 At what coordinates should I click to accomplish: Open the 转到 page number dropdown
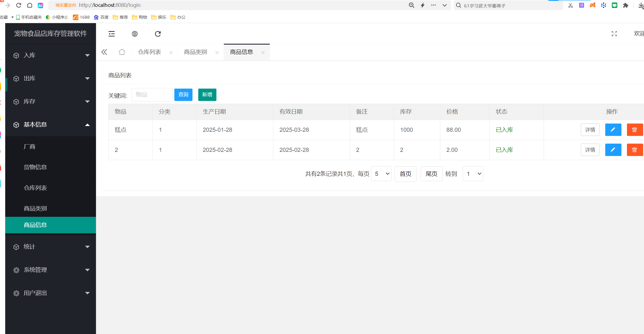pyautogui.click(x=473, y=174)
